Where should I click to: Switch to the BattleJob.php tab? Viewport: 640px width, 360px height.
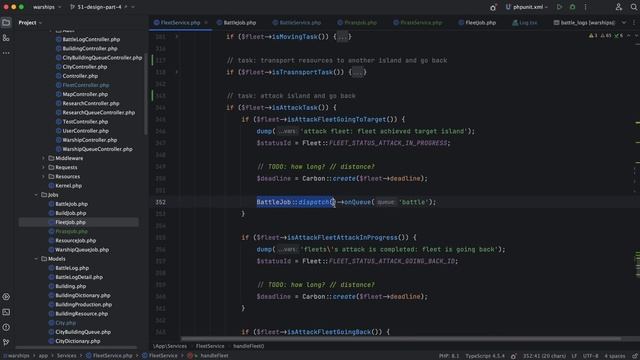pyautogui.click(x=236, y=23)
